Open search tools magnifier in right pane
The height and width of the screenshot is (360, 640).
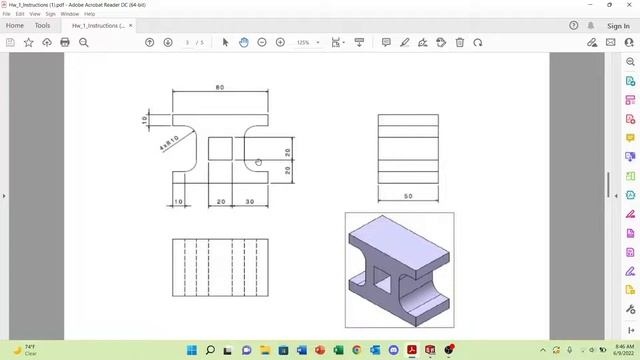[x=630, y=62]
